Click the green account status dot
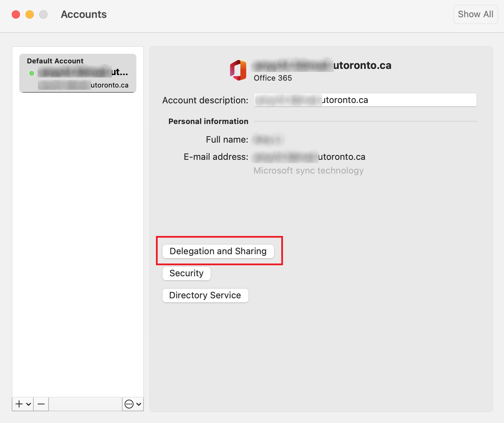 point(32,73)
